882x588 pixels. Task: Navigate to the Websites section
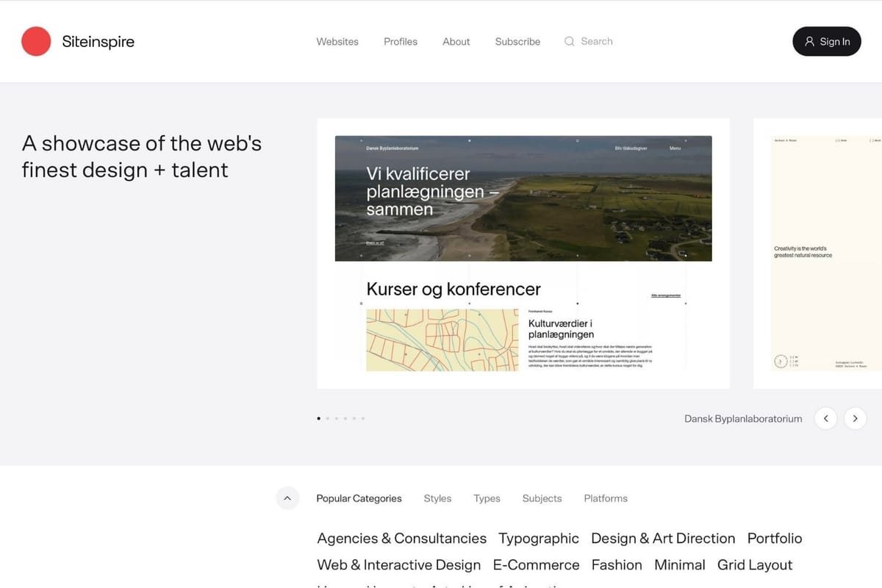click(x=337, y=42)
